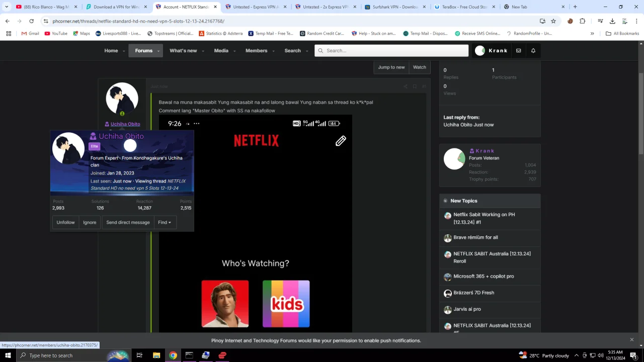Viewport: 644px width, 362px height.
Task: Reload the page
Action: [x=31, y=21]
